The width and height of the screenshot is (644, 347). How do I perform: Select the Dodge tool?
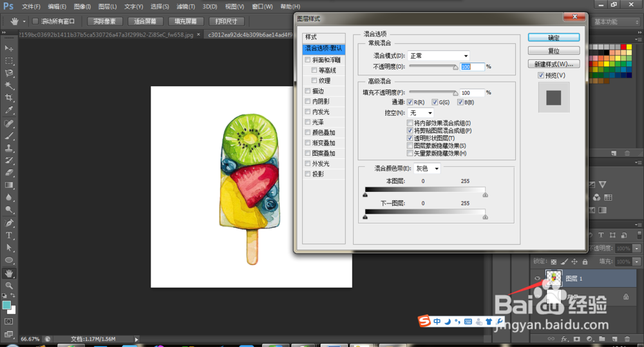coord(8,210)
